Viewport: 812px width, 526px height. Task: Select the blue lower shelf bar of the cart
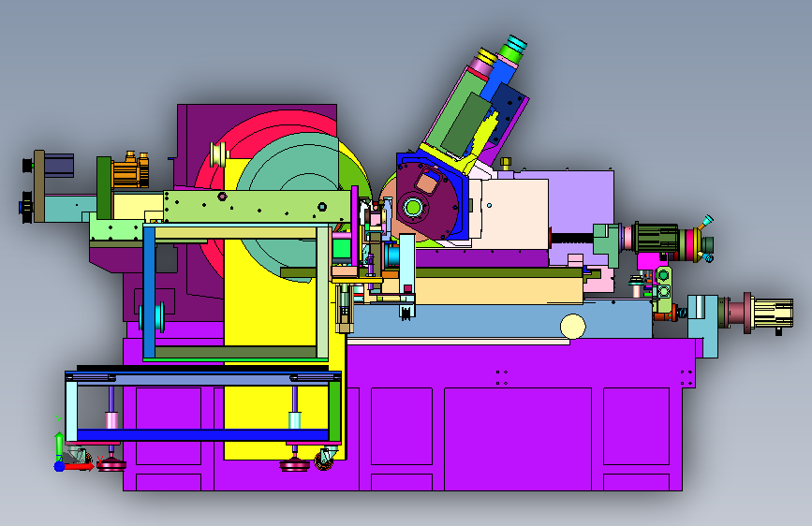tap(202, 435)
